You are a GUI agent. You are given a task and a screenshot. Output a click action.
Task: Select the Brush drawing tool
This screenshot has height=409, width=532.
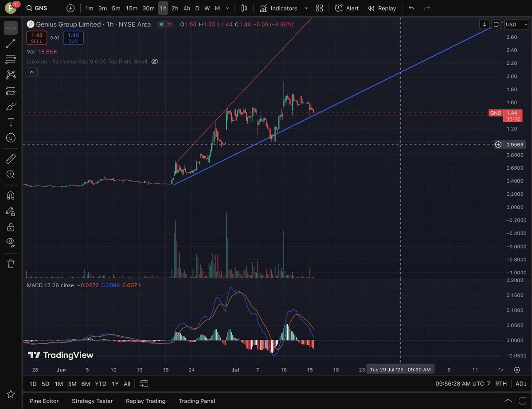click(x=11, y=106)
